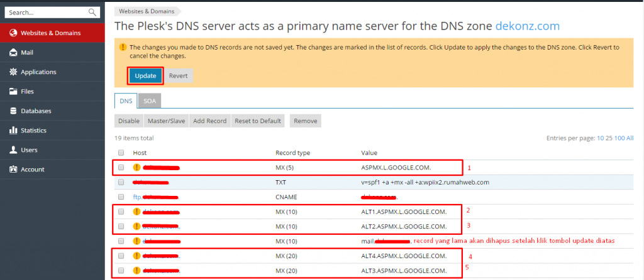
Task: Click warning icon on ALT4.ASPMX row
Action: click(136, 256)
